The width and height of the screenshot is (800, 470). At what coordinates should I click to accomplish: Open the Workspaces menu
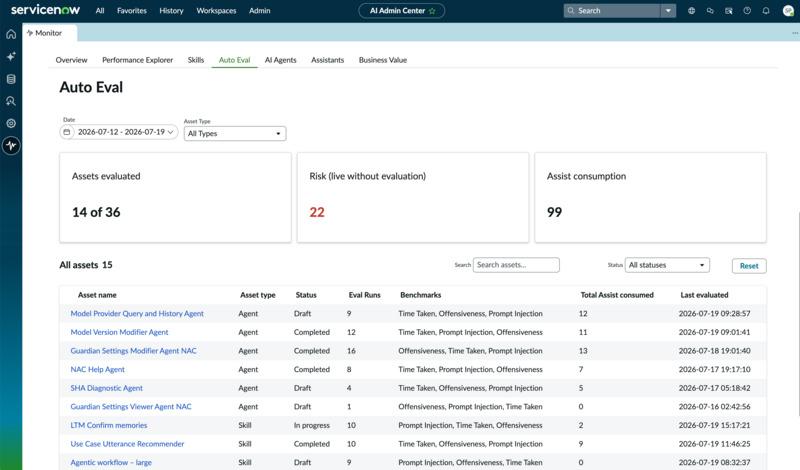click(216, 11)
